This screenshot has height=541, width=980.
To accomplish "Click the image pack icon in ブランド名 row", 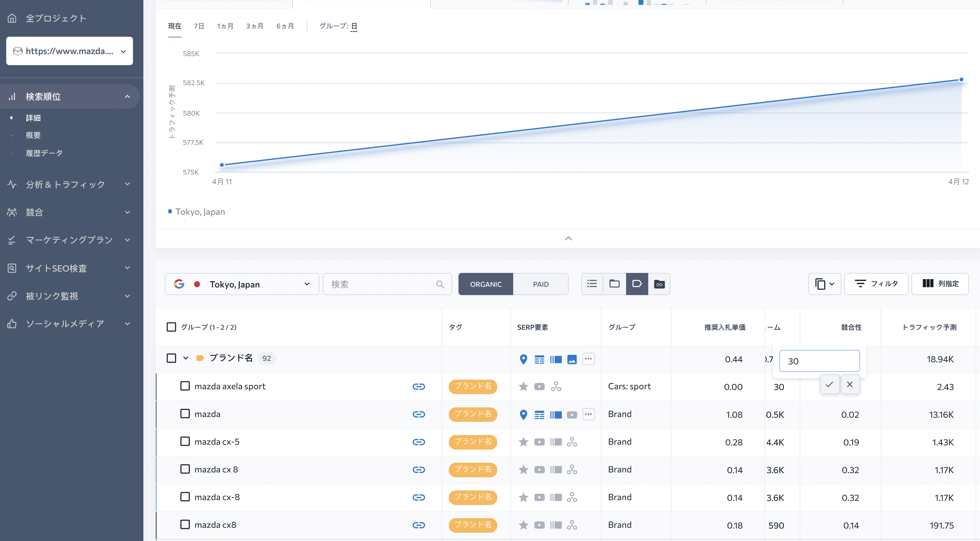I will click(572, 359).
